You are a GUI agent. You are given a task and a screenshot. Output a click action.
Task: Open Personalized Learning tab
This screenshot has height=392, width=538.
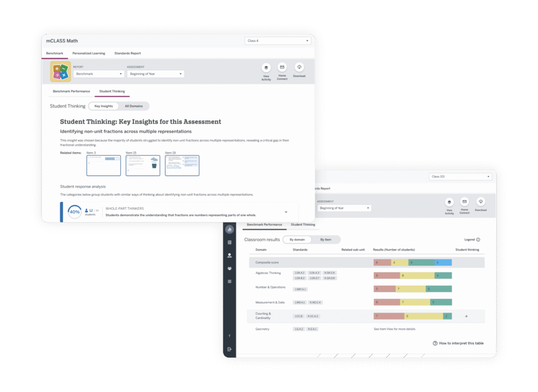coord(89,54)
